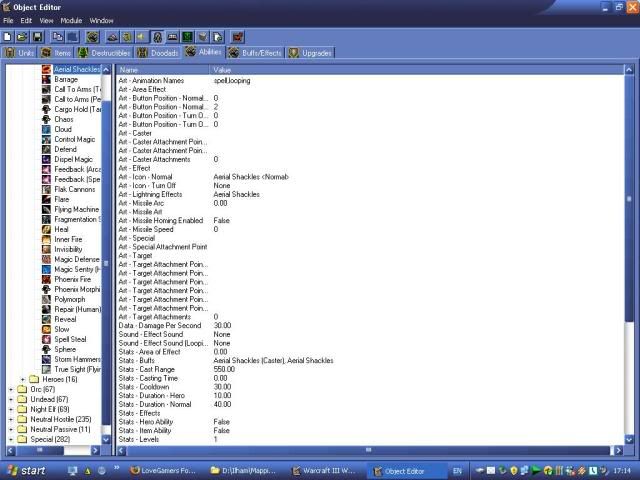Click the Object Editor helmet toolbar icon

click(157, 37)
